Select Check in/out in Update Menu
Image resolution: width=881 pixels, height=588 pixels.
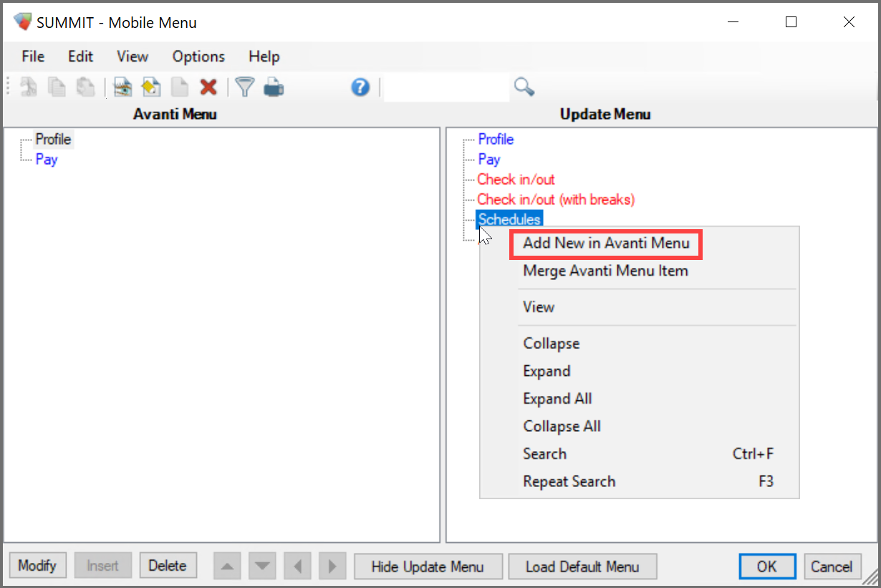click(x=516, y=179)
